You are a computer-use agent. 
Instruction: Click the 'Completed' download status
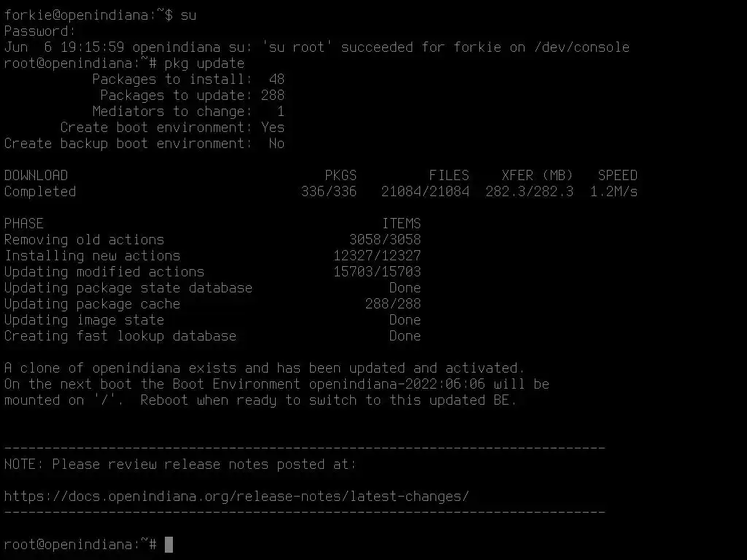click(x=40, y=192)
